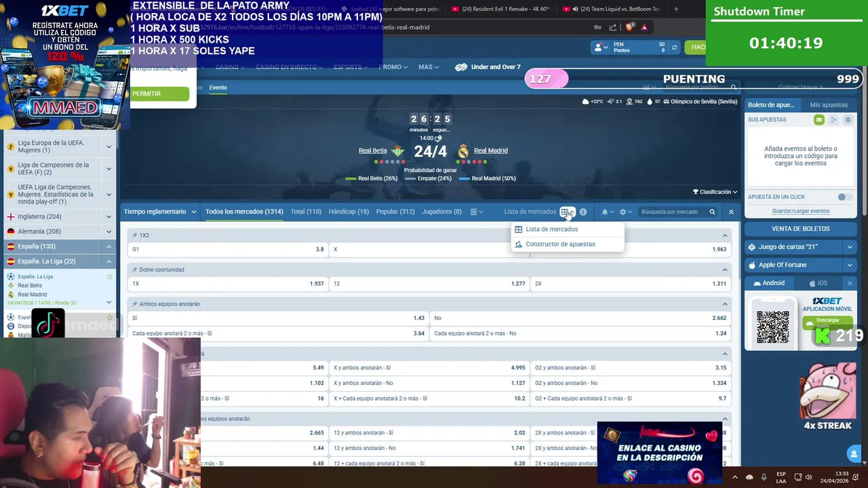Toggle Apuesta en un click switch
Viewport: 868px width, 488px height.
[x=845, y=197]
